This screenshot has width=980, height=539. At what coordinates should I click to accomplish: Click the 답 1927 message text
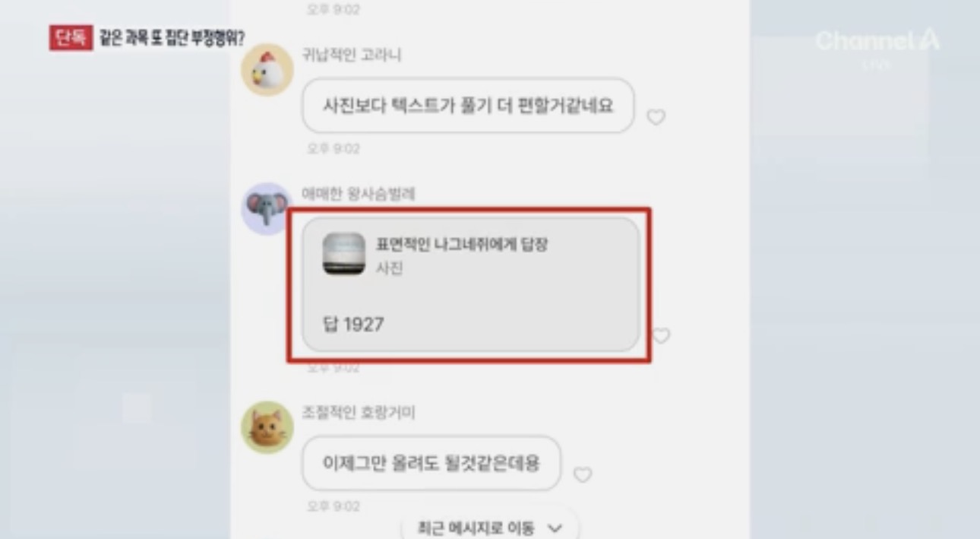(353, 325)
